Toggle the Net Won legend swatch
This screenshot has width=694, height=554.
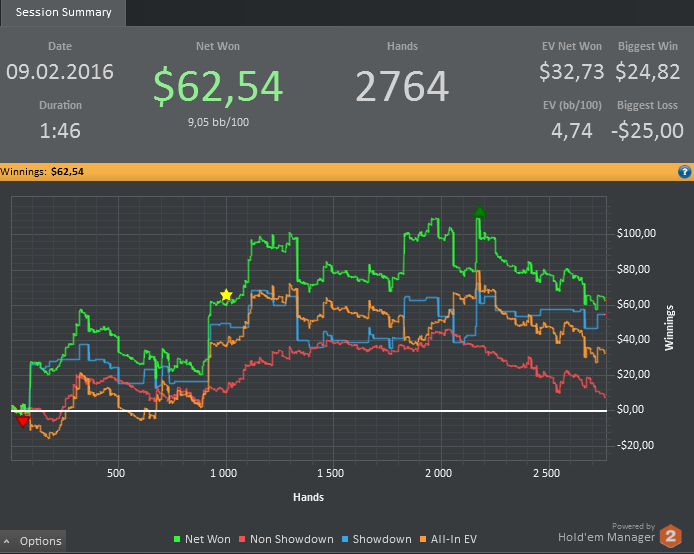coord(177,539)
